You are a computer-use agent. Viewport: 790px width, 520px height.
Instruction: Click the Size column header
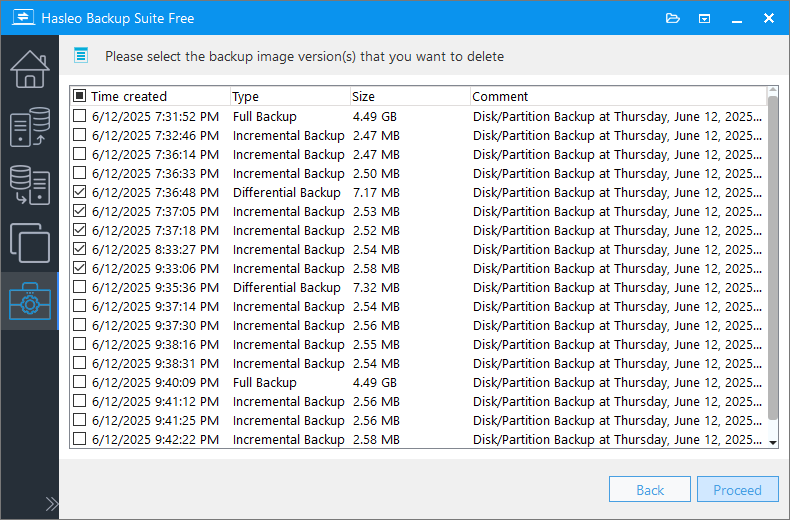coord(410,96)
